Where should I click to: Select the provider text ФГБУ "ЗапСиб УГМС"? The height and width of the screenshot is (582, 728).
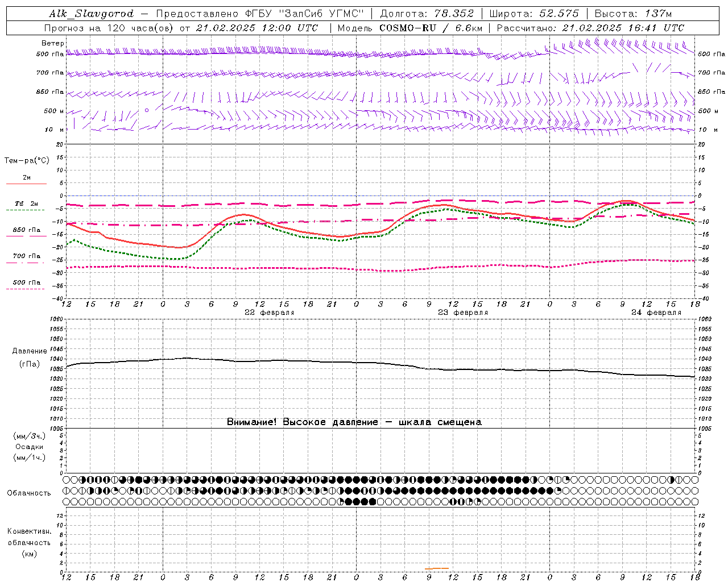pos(305,14)
